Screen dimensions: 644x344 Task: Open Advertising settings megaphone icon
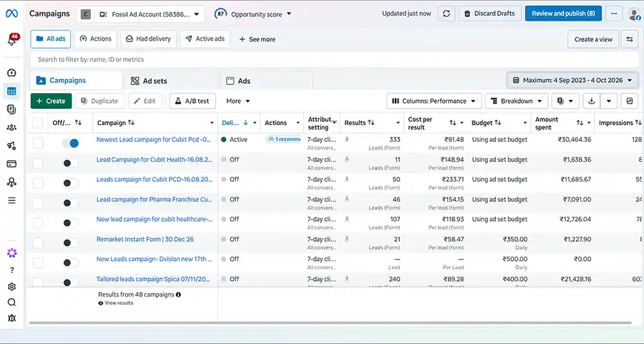tap(12, 146)
